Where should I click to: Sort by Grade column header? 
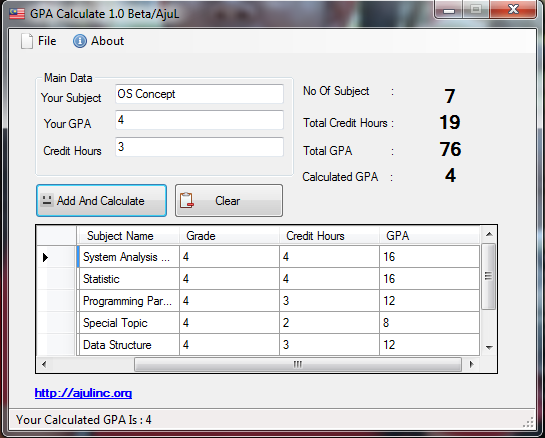(x=229, y=236)
